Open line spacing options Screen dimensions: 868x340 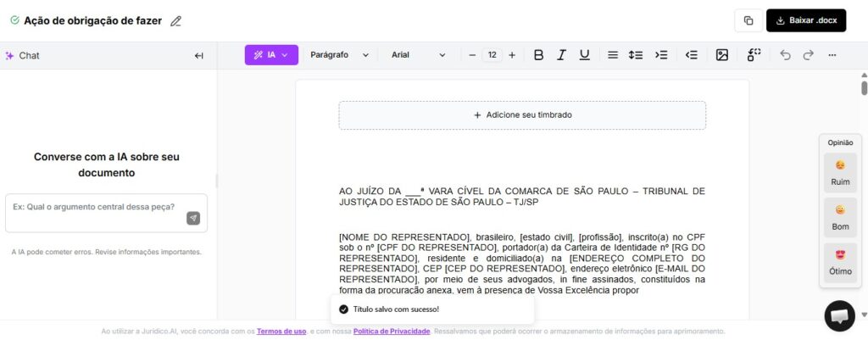pyautogui.click(x=636, y=55)
